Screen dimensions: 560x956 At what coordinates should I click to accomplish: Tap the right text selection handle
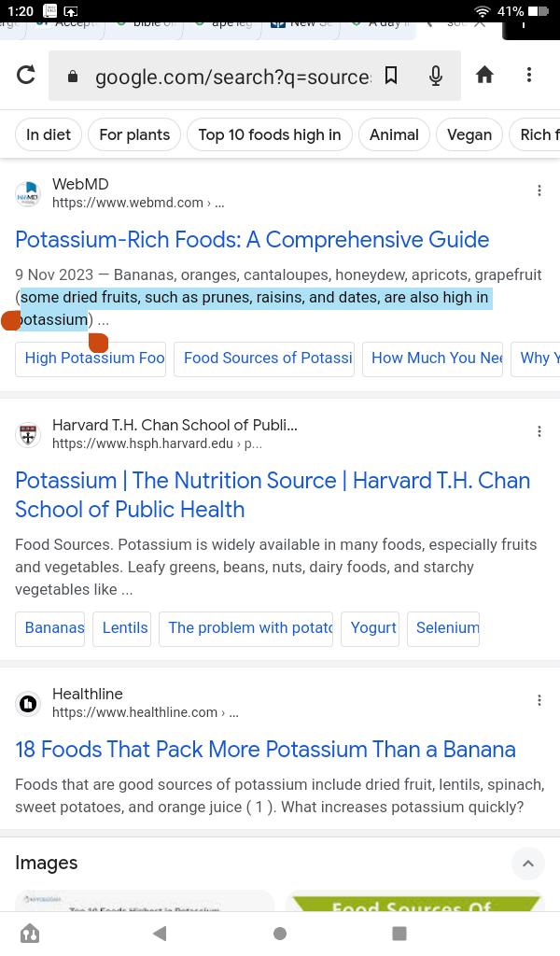98,343
